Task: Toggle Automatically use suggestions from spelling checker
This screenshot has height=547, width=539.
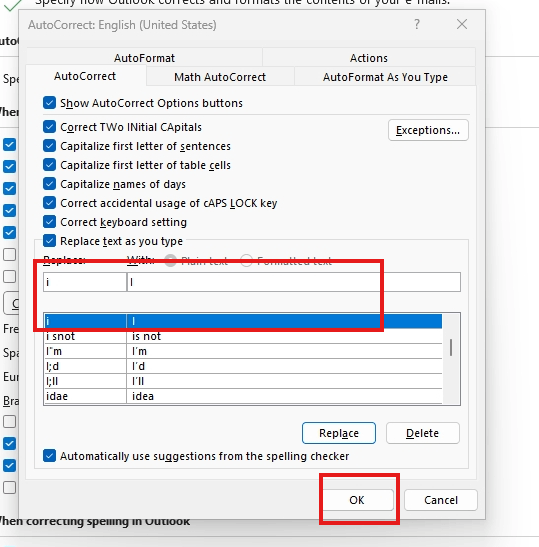Action: [x=49, y=456]
